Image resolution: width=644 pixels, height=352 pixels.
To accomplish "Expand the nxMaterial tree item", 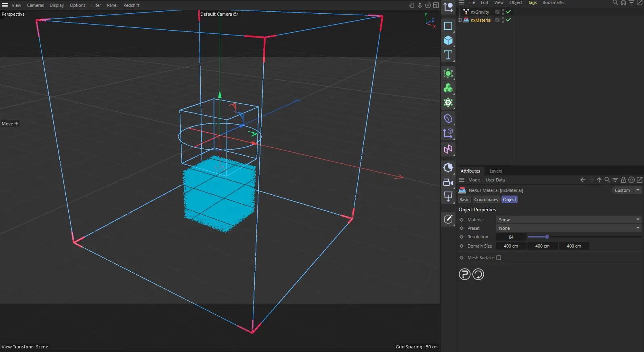I will point(459,20).
